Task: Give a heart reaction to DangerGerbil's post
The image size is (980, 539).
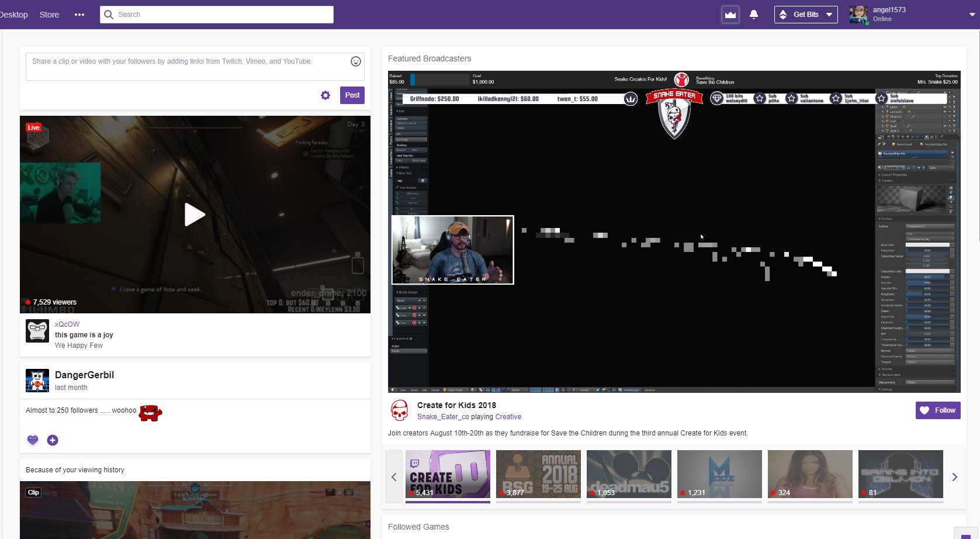Action: (x=33, y=440)
